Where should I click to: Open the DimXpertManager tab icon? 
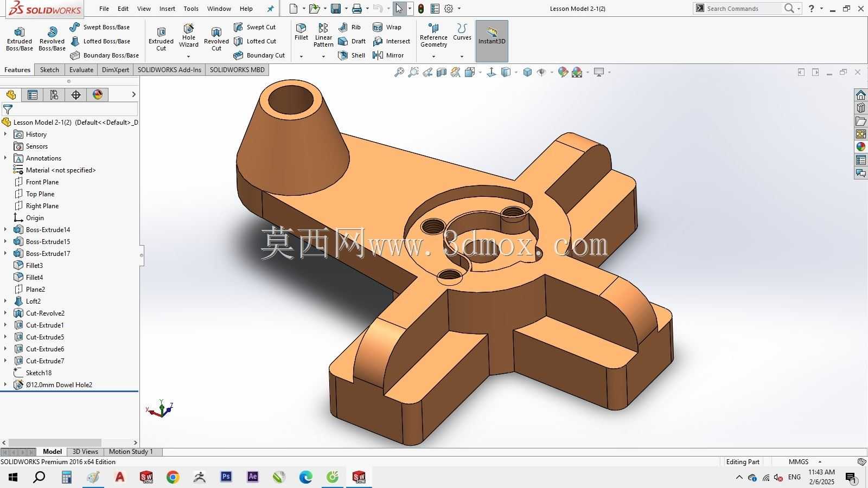pos(76,95)
